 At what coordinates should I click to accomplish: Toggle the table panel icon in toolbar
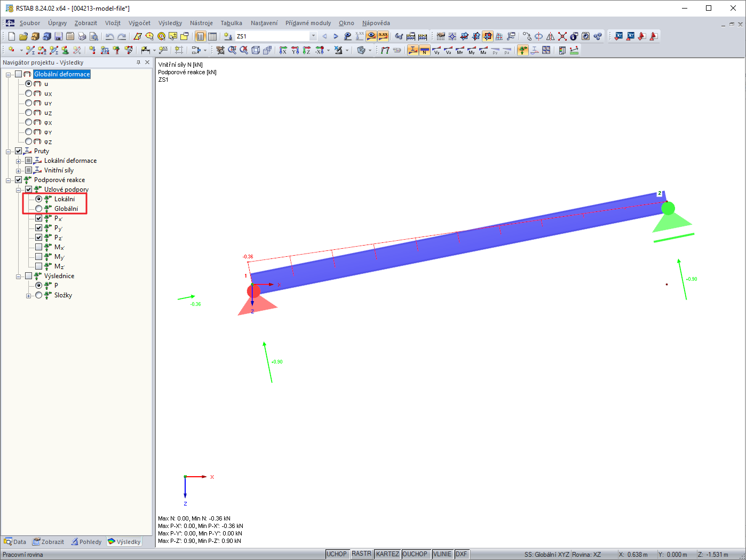(212, 36)
